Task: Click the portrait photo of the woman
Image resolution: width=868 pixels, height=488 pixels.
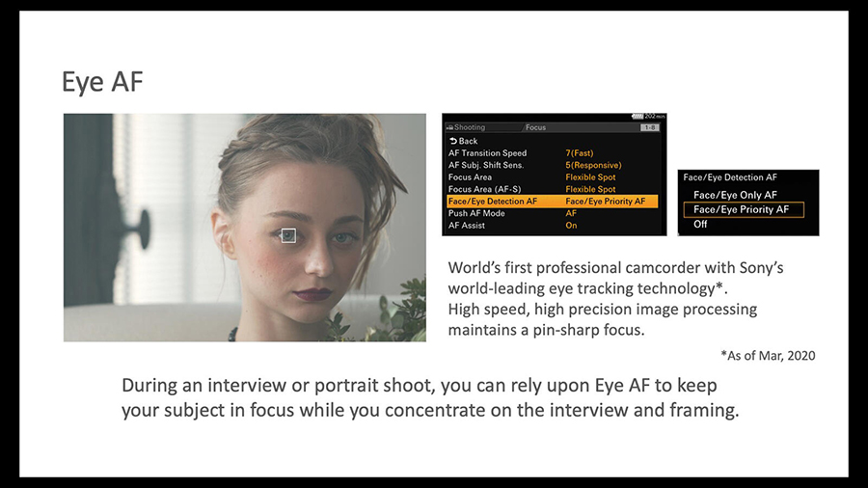Action: 244,228
